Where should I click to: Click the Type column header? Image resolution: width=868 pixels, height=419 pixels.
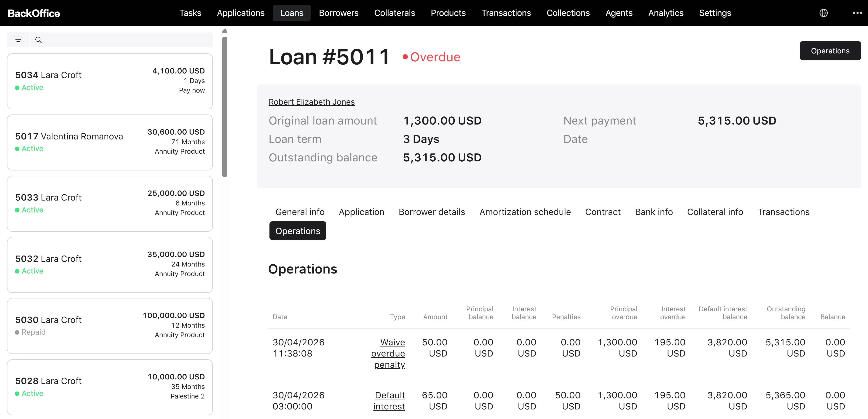[397, 317]
